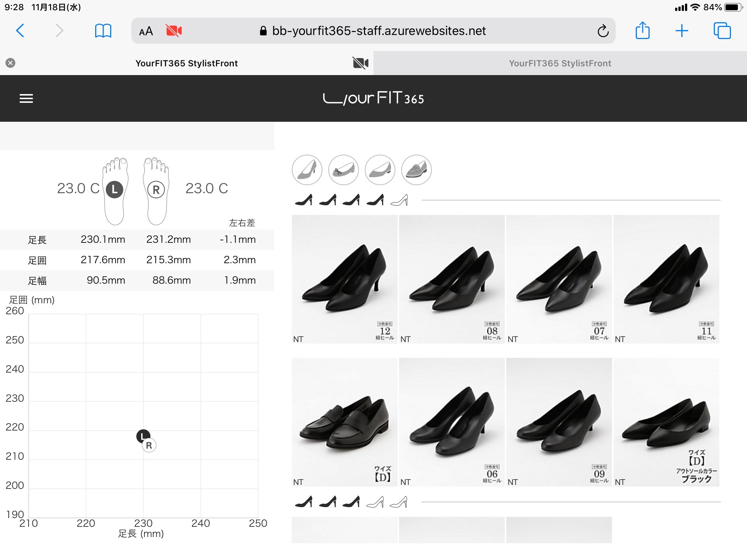The width and height of the screenshot is (747, 560).
Task: Tap the red camera blocked icon
Action: pyautogui.click(x=174, y=31)
